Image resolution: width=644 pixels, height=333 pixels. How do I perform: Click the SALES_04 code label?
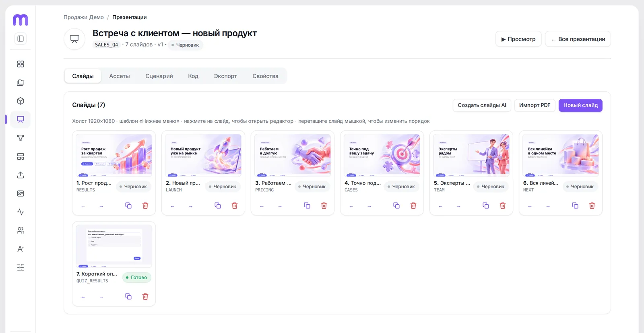(x=106, y=45)
